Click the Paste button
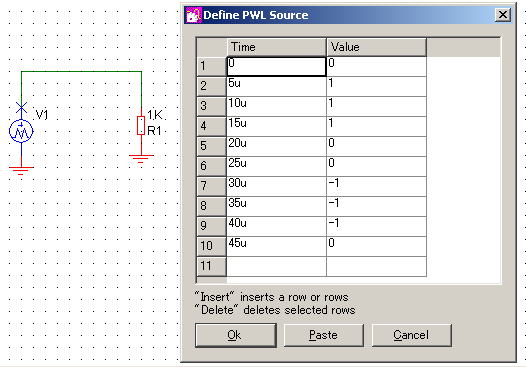The width and height of the screenshot is (526, 367). 324,335
